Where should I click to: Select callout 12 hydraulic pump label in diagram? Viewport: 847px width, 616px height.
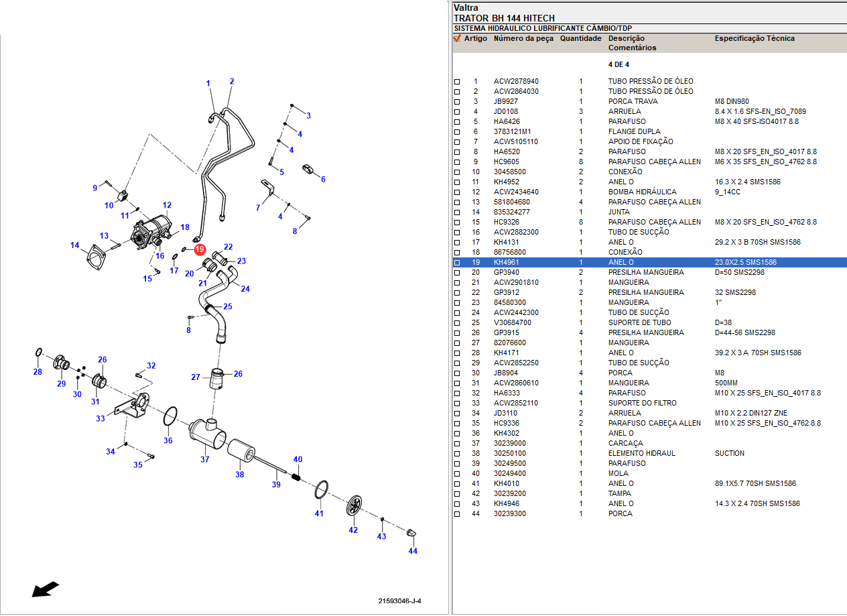(x=167, y=205)
